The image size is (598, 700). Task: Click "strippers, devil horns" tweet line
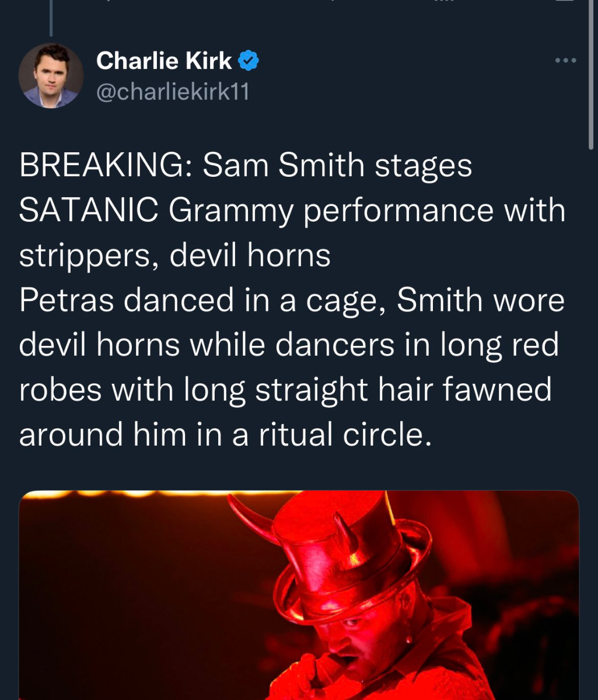(175, 256)
